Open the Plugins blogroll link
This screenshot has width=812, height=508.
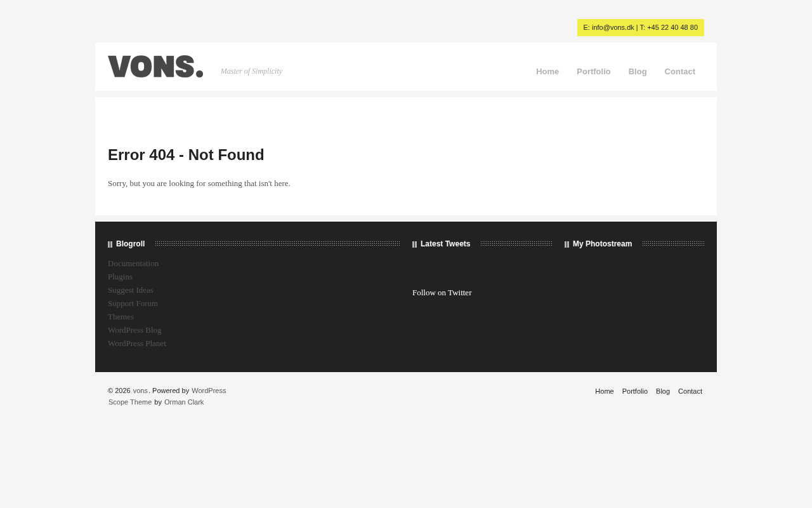point(120,277)
